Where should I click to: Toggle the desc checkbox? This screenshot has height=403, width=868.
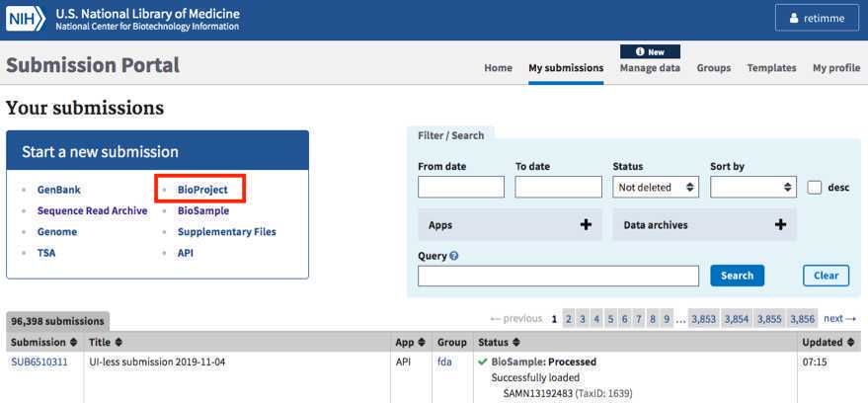point(815,188)
